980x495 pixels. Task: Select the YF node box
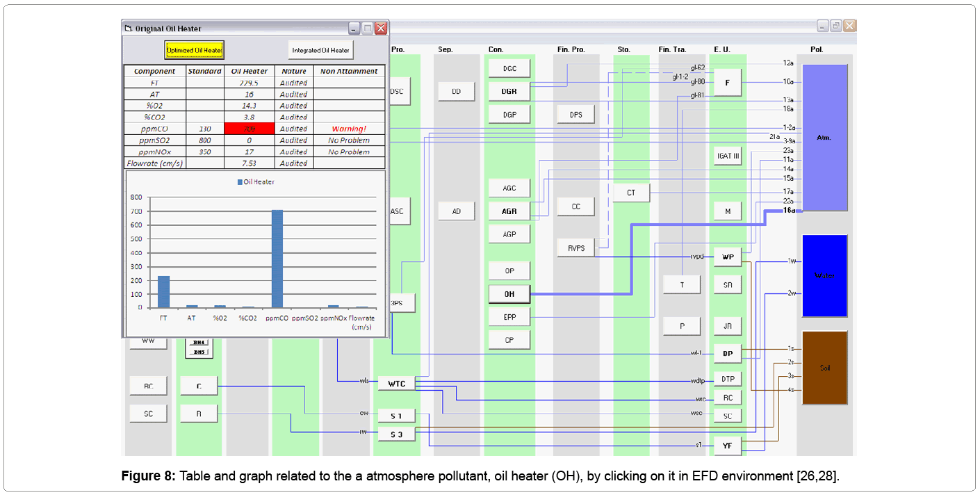728,446
